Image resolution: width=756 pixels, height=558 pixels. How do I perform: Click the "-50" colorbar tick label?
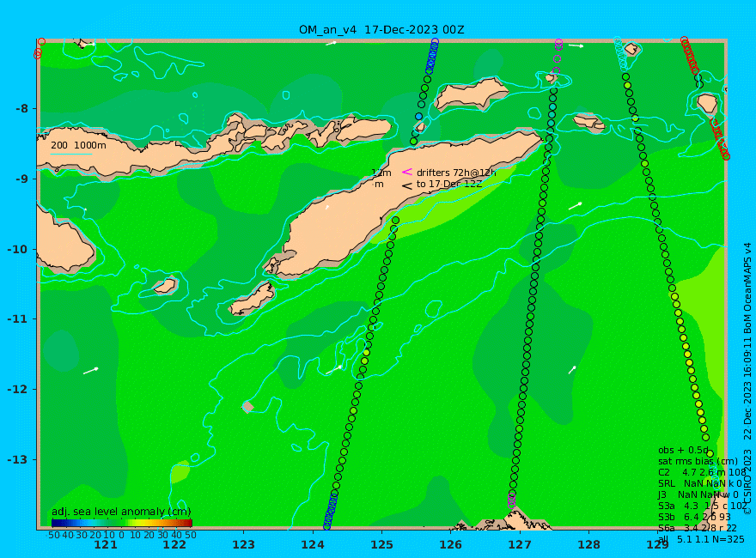[52, 535]
